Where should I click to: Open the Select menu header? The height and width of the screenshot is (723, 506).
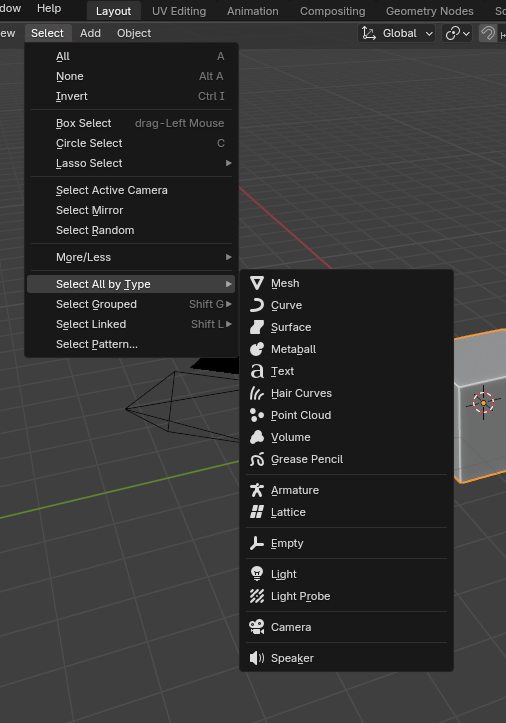pos(47,33)
